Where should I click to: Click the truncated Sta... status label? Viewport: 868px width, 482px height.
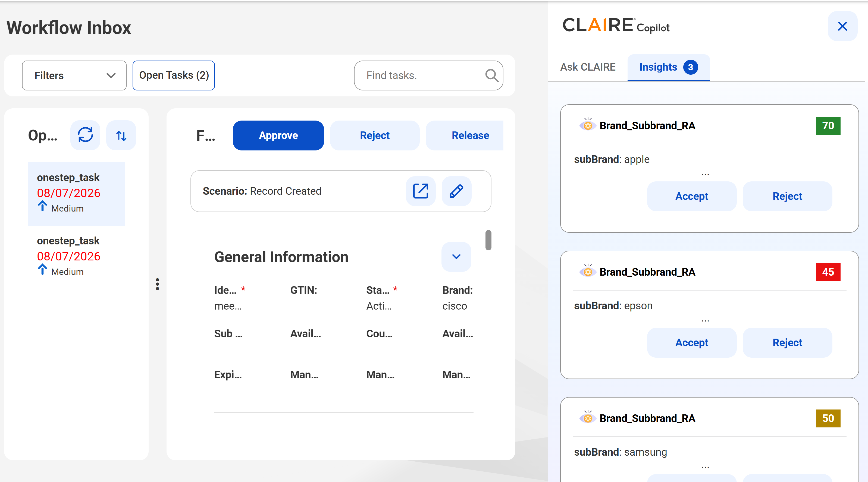(x=378, y=290)
